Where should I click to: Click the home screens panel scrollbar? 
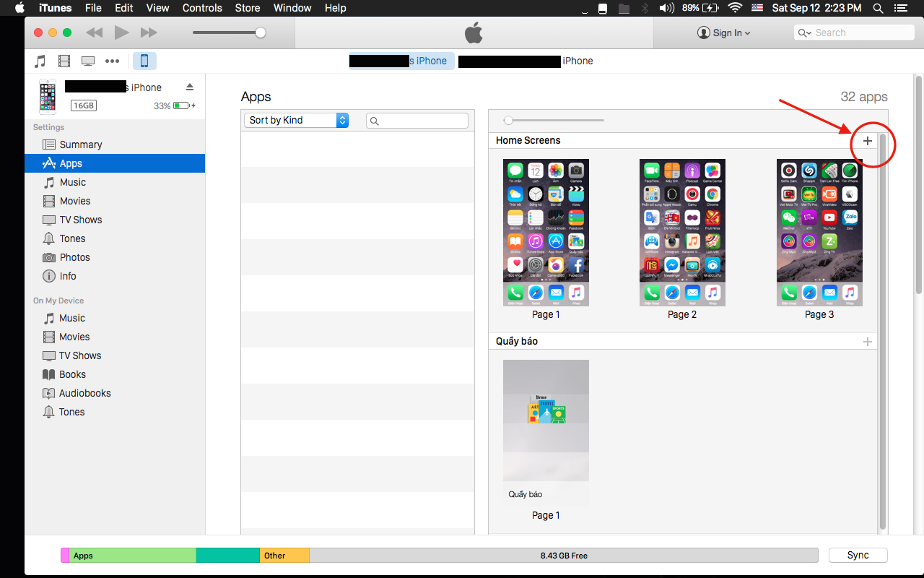click(883, 332)
